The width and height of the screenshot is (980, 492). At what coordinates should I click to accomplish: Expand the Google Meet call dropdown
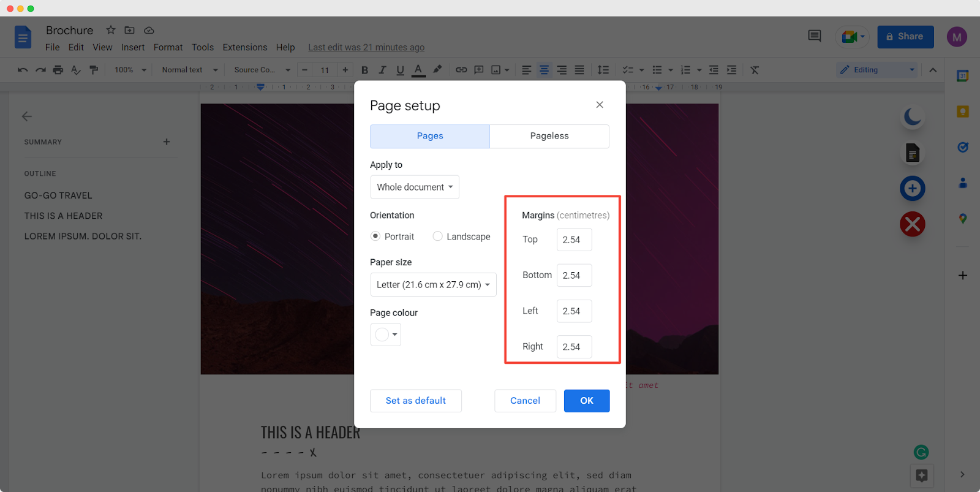(x=862, y=37)
